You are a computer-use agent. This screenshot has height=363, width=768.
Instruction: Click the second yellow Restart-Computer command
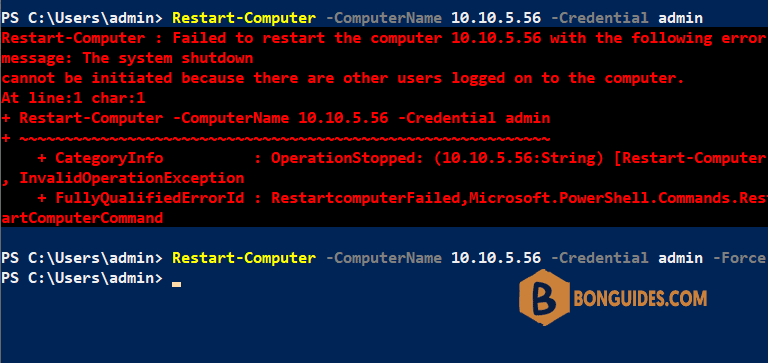tap(244, 258)
